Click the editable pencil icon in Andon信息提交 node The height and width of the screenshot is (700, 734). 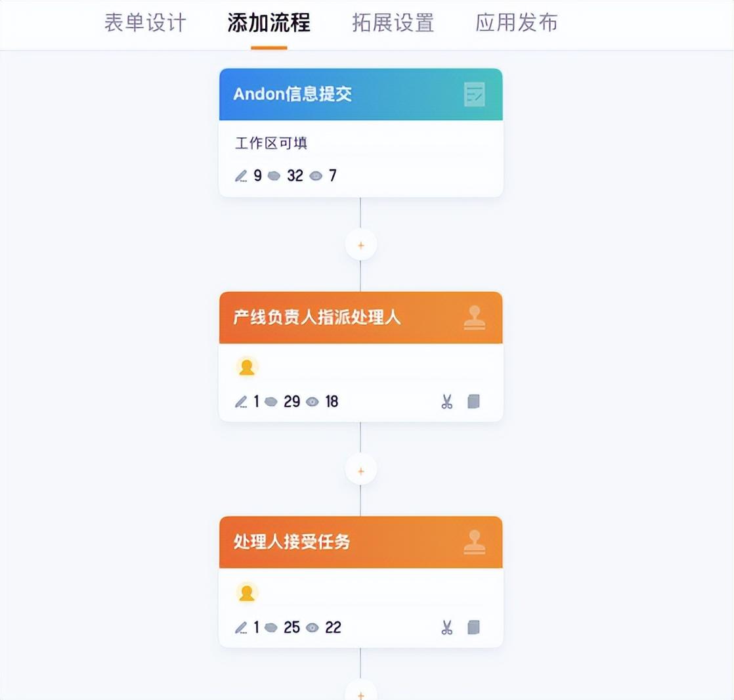pyautogui.click(x=241, y=176)
